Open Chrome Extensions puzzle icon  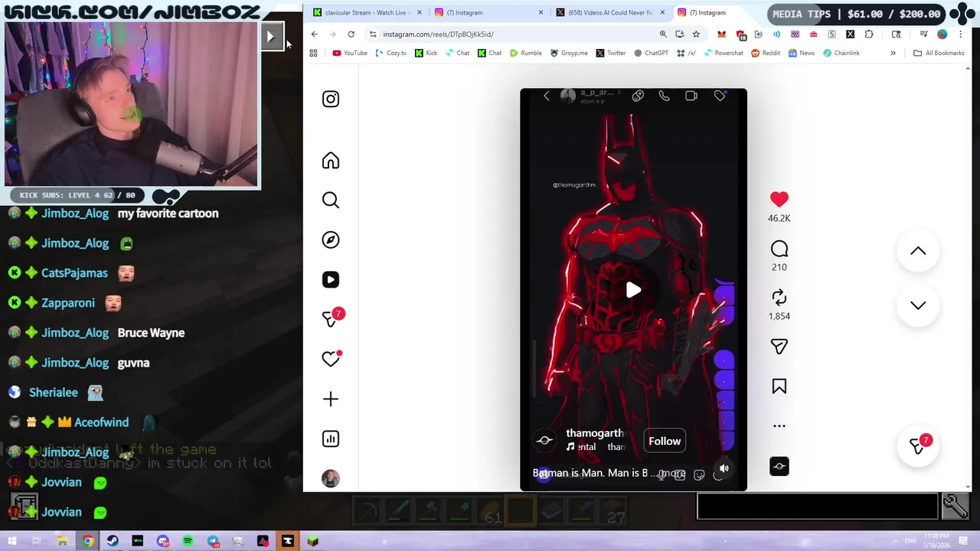[869, 34]
